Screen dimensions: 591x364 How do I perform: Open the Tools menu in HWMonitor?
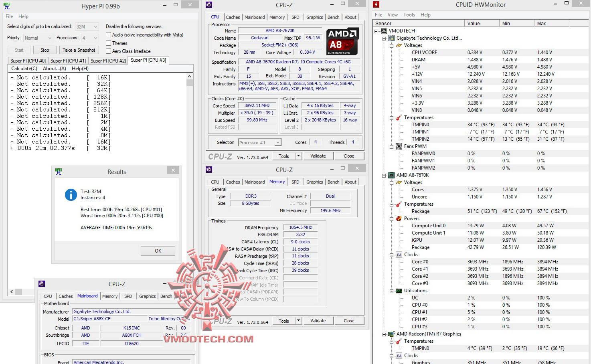tap(409, 15)
